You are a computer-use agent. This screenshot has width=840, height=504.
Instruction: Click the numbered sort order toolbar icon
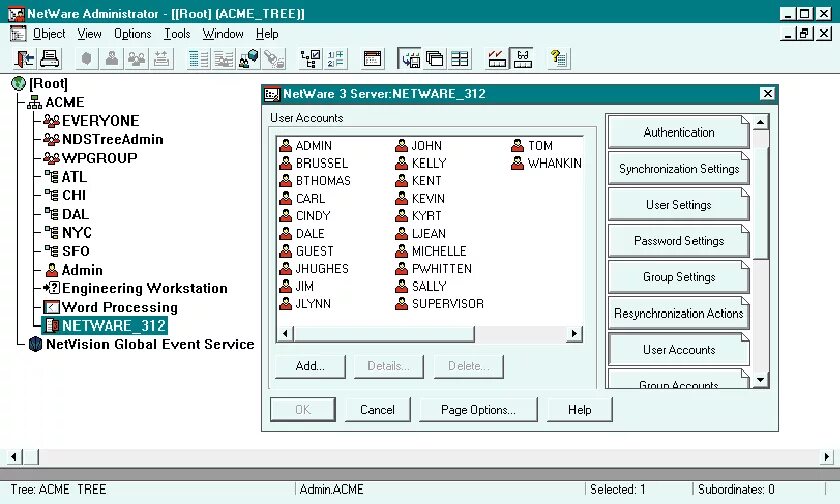[336, 58]
